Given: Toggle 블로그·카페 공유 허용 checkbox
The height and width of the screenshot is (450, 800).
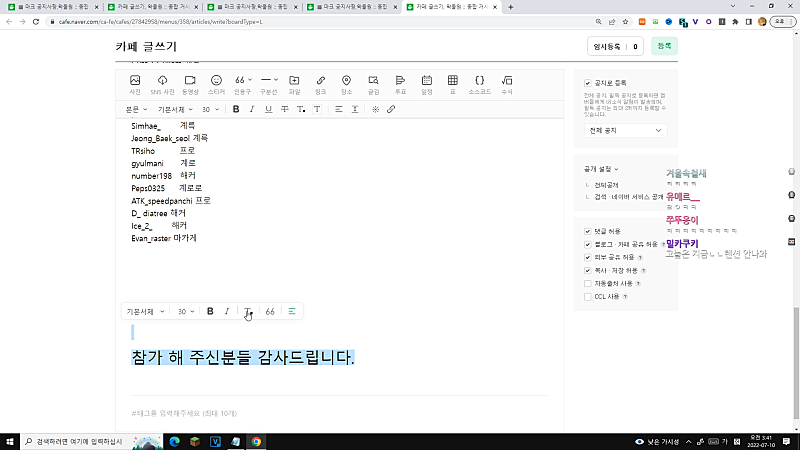Looking at the screenshot, I should [588, 244].
